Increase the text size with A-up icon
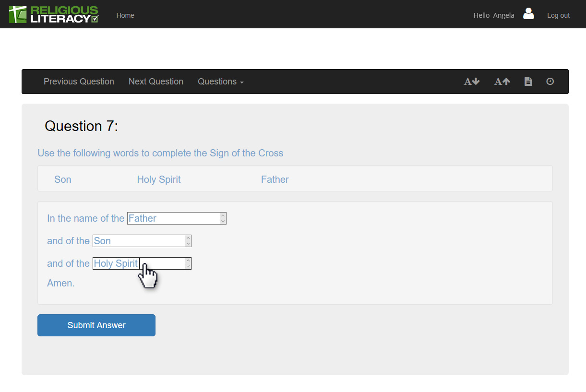 pos(502,82)
